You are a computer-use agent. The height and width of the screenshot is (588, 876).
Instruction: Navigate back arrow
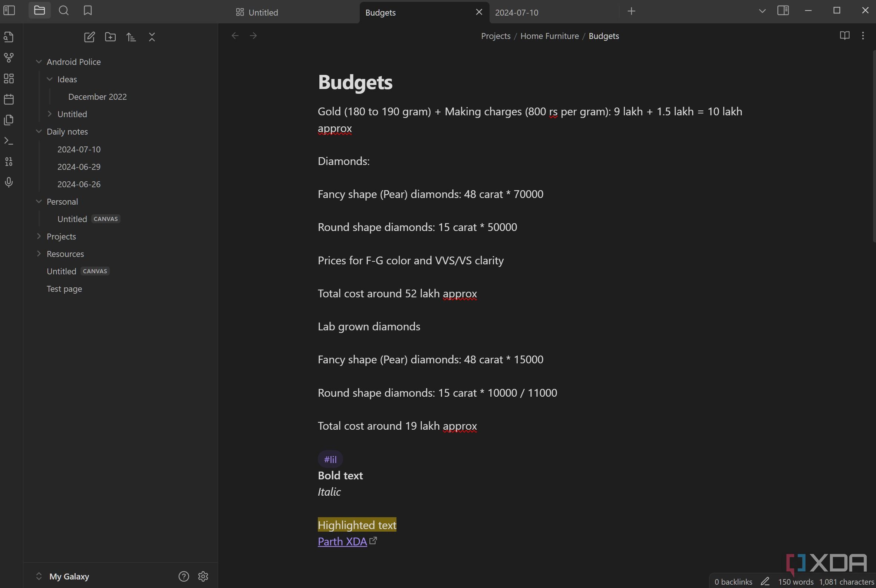pos(235,36)
